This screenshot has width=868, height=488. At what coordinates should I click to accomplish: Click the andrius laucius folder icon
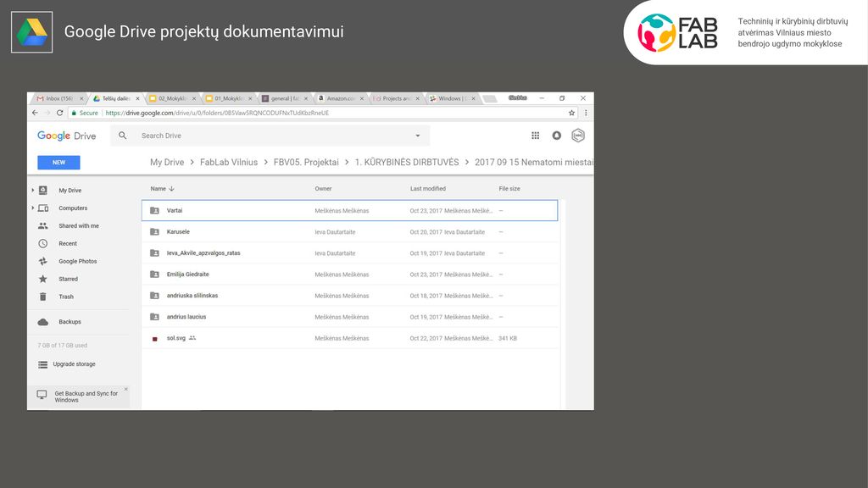click(x=154, y=317)
